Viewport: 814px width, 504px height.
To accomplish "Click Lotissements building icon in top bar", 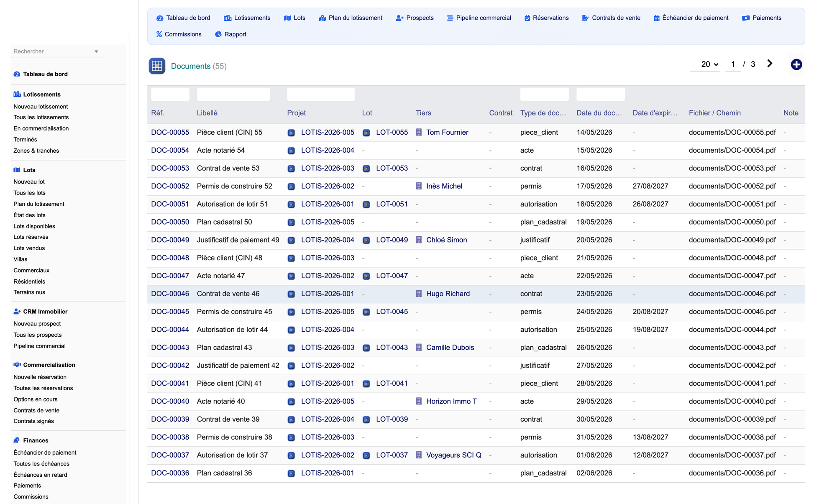I will pos(228,18).
